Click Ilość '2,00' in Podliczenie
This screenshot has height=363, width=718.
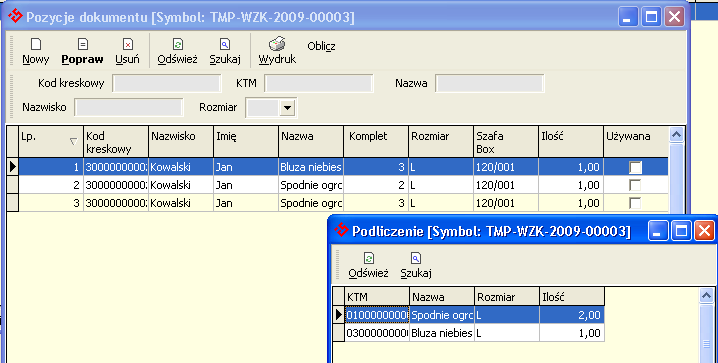coord(572,315)
